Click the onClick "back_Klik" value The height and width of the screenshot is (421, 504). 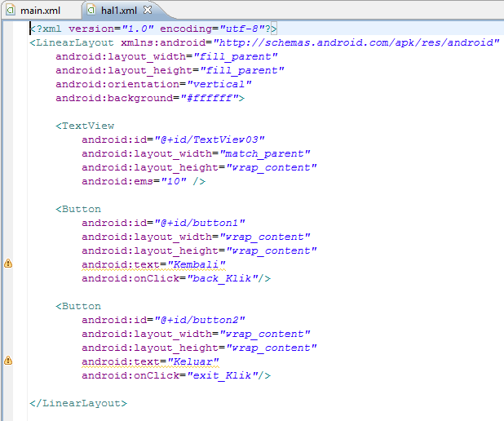point(223,278)
